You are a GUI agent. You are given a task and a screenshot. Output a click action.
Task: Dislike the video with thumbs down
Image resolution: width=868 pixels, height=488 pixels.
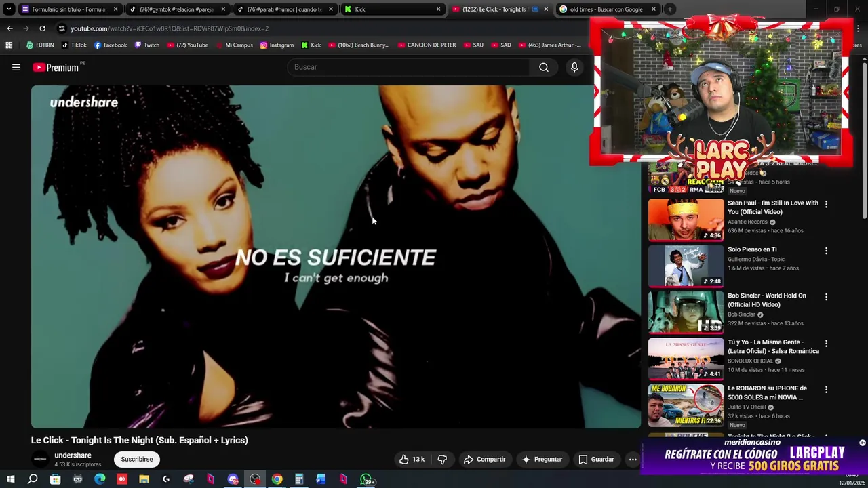click(442, 459)
